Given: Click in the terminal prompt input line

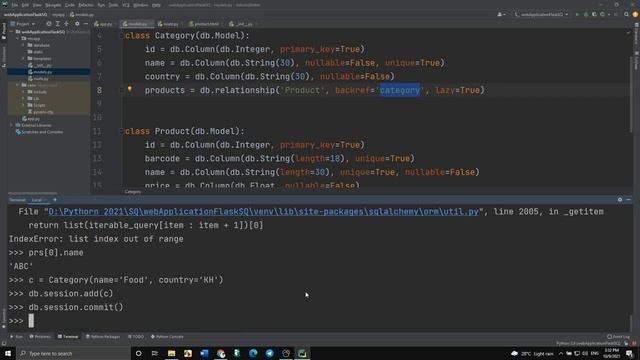Looking at the screenshot, I should 318,321.
